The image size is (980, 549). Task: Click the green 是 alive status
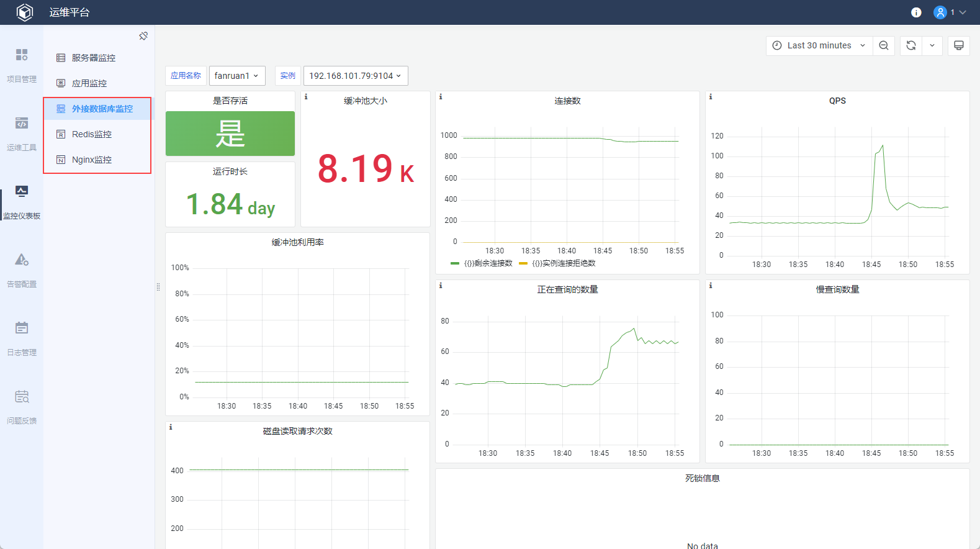(x=230, y=134)
